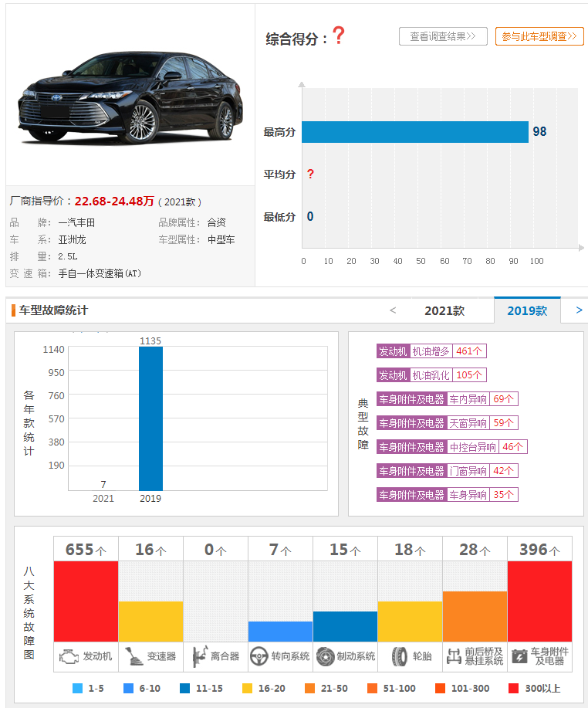Click the engine (发动机) system icon
Image resolution: width=588 pixels, height=708 pixels.
(69, 656)
